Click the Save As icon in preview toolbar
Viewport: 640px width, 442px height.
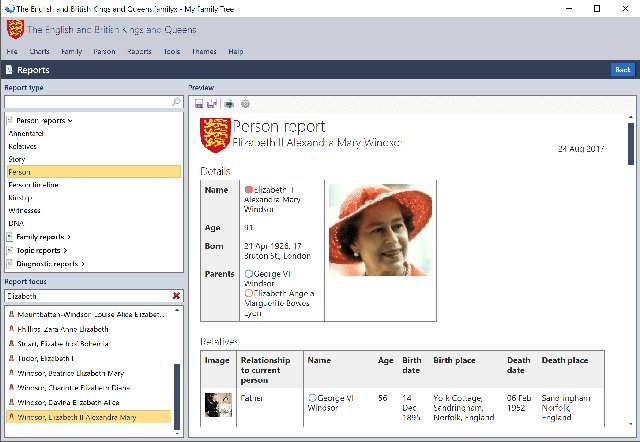[212, 104]
